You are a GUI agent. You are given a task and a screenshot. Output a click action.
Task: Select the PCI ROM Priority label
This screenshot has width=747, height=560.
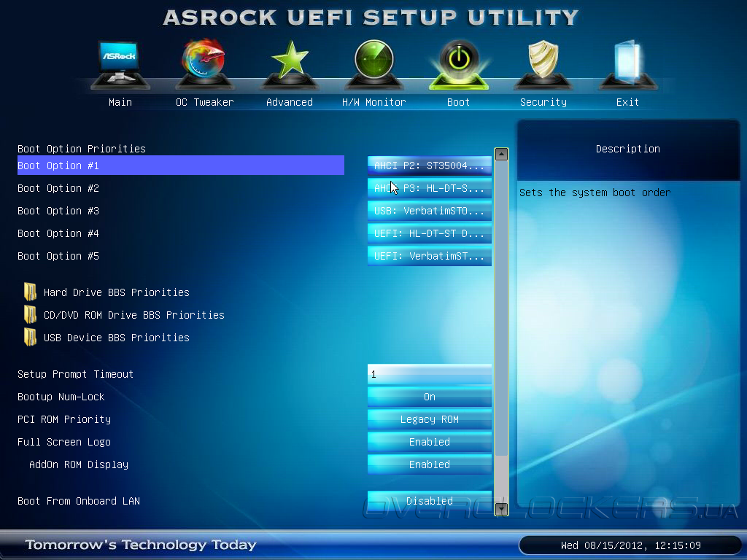coord(64,419)
